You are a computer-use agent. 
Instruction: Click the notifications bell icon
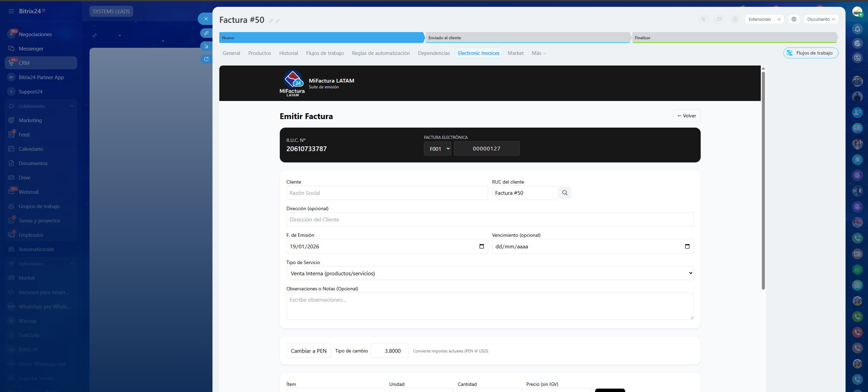coord(857,29)
